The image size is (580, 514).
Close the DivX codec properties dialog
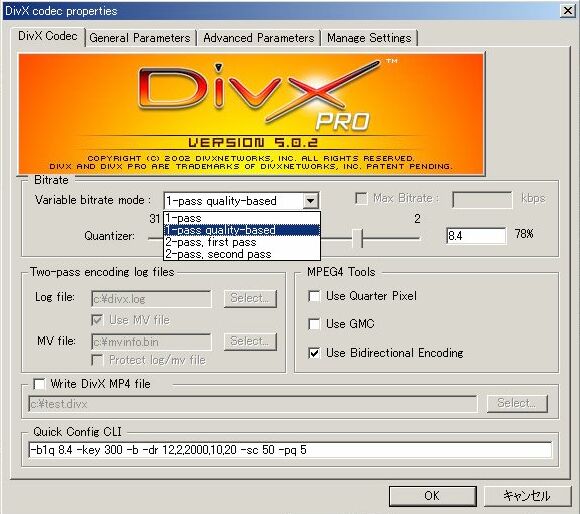coord(567,11)
